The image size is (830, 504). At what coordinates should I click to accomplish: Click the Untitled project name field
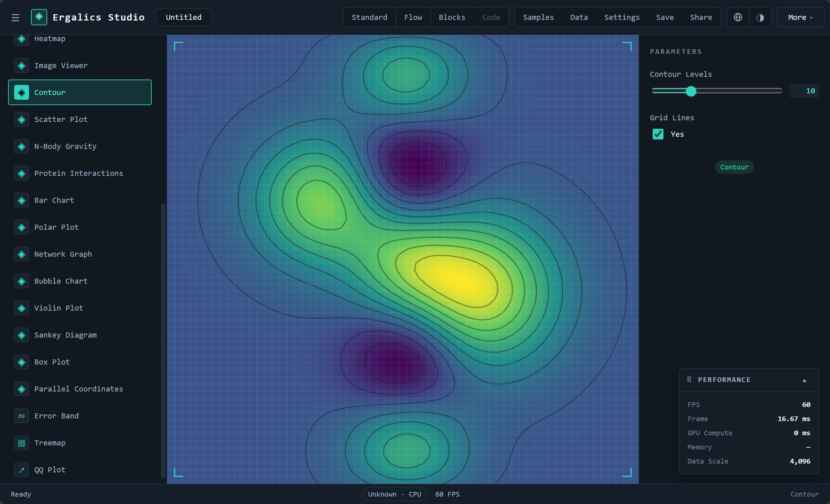(x=184, y=17)
